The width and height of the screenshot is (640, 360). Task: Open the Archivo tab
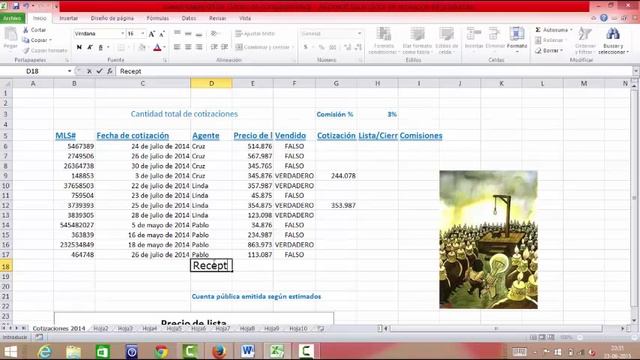pos(12,18)
